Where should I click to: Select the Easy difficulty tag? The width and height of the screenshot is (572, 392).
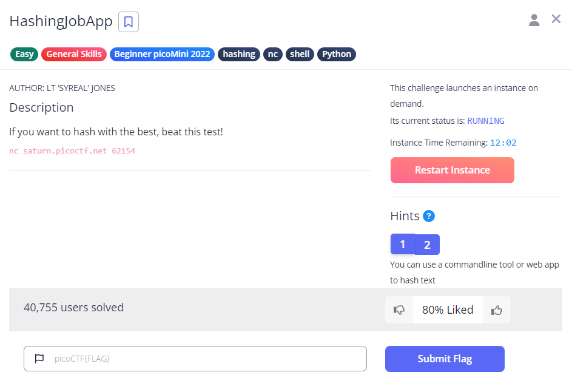24,54
